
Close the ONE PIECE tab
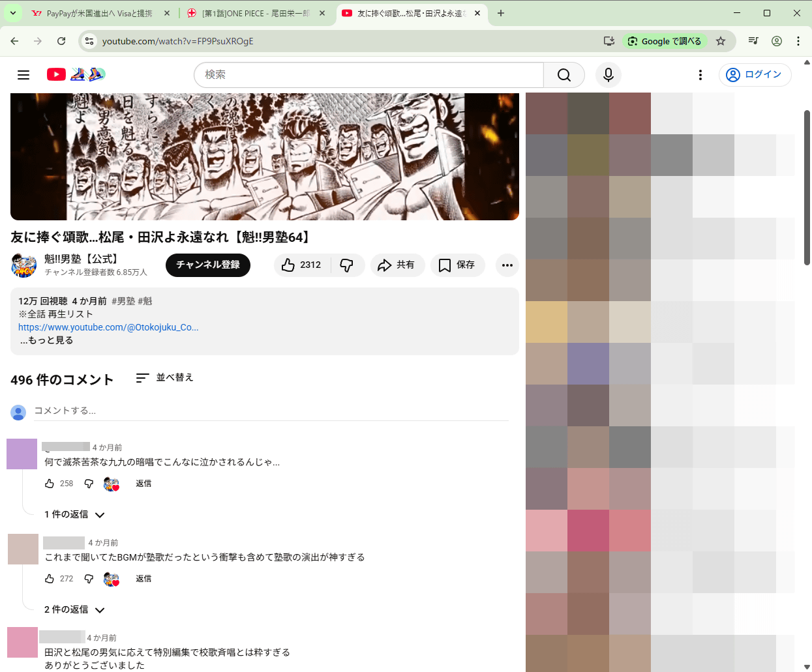coord(322,13)
